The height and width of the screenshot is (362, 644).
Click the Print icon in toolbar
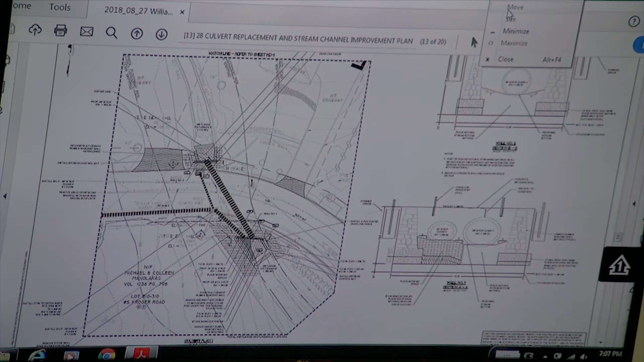[60, 31]
